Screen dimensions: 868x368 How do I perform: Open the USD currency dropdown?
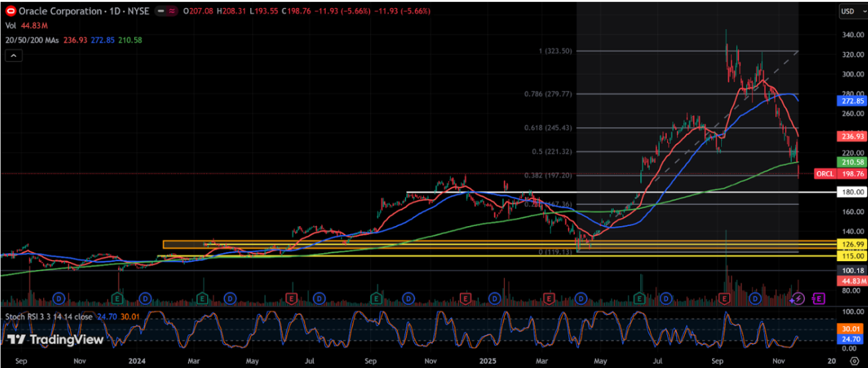(x=849, y=11)
